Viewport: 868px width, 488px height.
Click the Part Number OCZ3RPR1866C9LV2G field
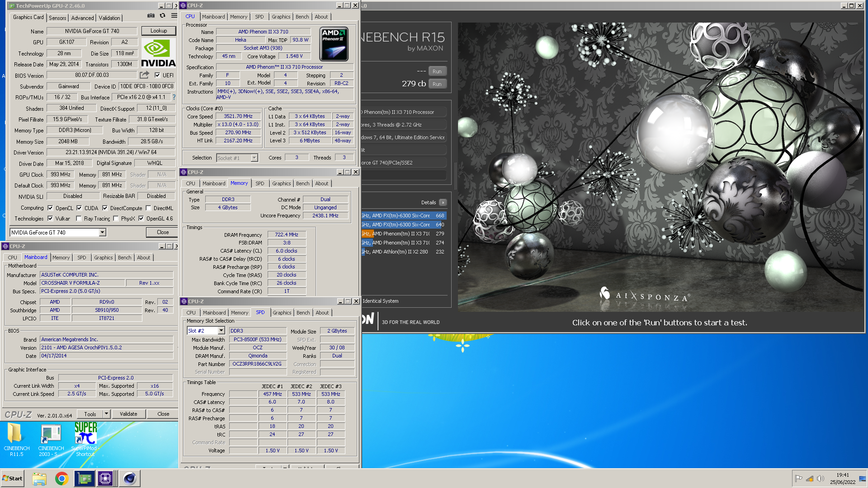coord(257,364)
